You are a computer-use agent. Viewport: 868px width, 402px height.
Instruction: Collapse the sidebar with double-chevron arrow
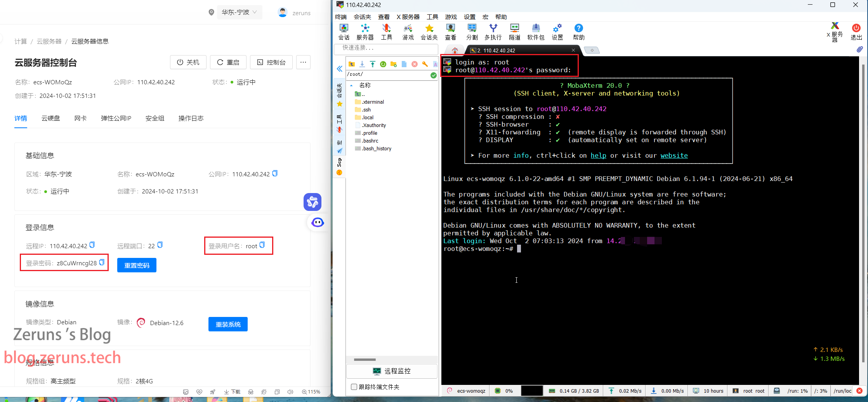pyautogui.click(x=339, y=69)
